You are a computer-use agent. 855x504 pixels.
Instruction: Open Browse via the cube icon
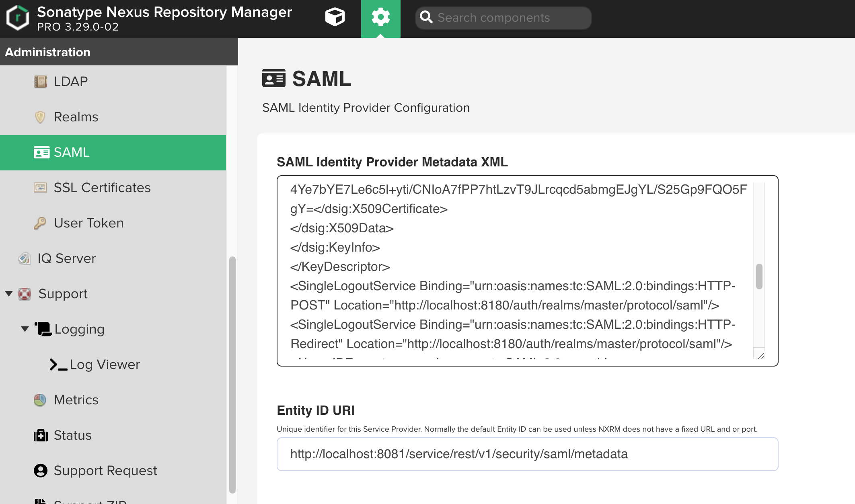(335, 17)
